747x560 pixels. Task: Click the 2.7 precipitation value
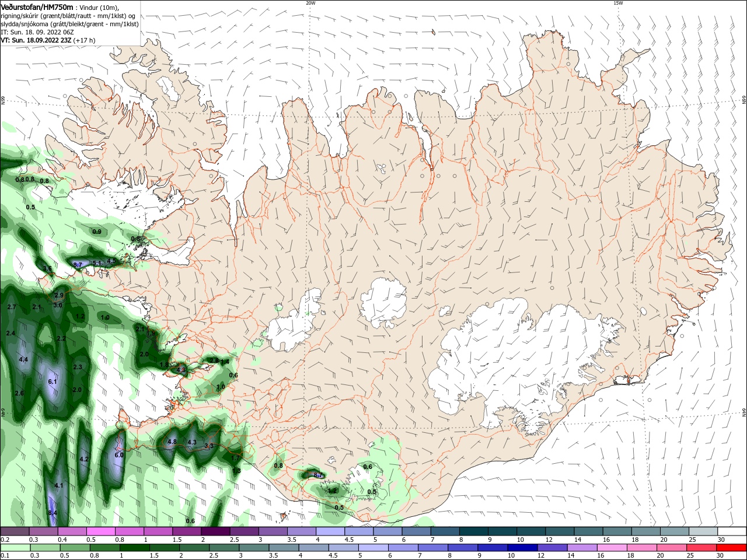12,307
